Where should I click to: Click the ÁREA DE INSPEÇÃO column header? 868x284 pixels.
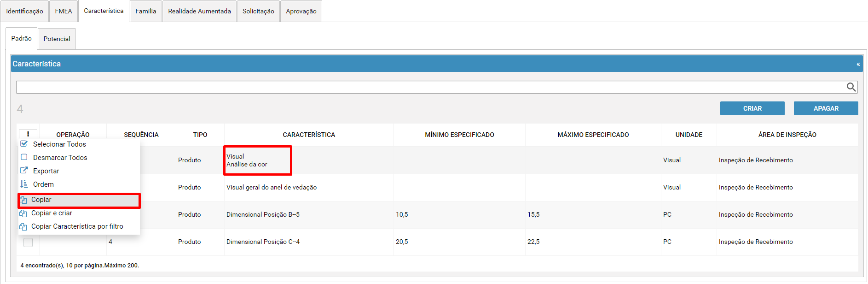click(787, 135)
